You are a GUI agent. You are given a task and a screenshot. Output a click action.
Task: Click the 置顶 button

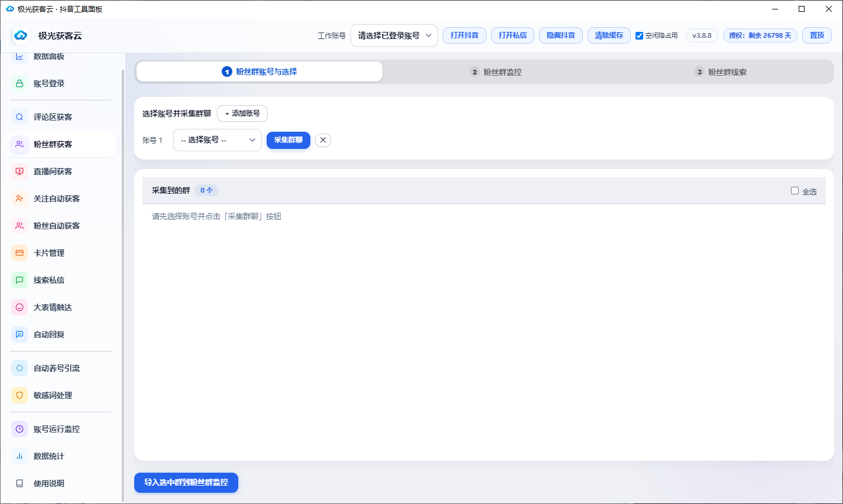pos(817,35)
